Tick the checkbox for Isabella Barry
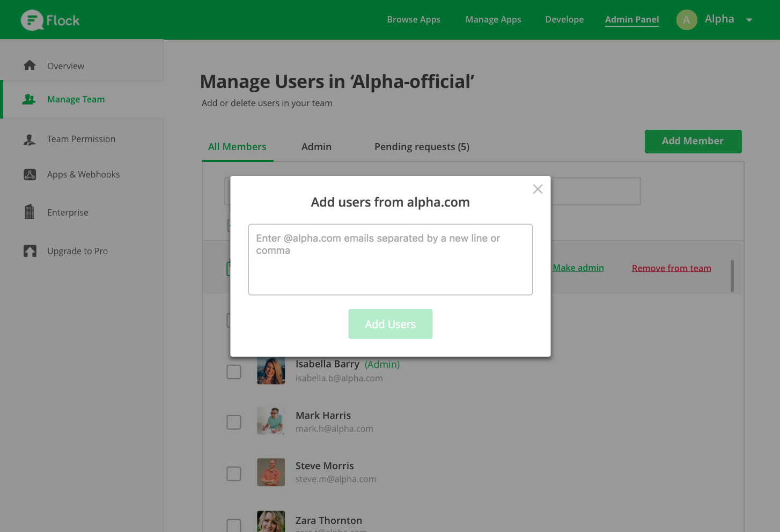 click(234, 372)
